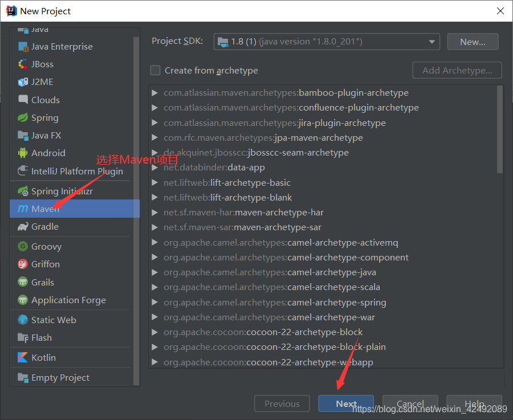This screenshot has height=420, width=513.
Task: Select the Java Enterprise project type icon
Action: 23,47
